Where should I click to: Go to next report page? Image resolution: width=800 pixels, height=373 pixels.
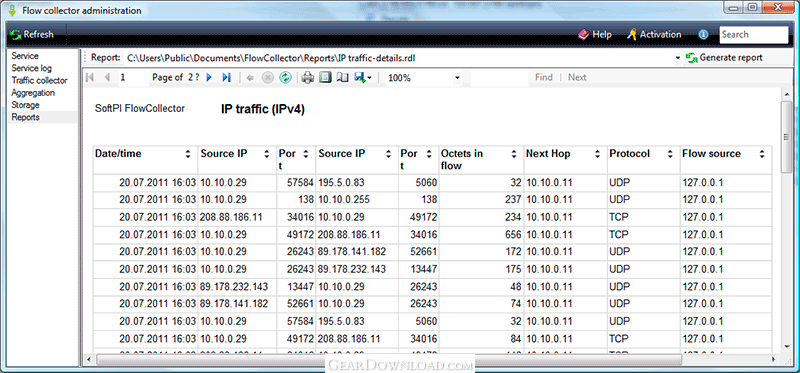[209, 78]
